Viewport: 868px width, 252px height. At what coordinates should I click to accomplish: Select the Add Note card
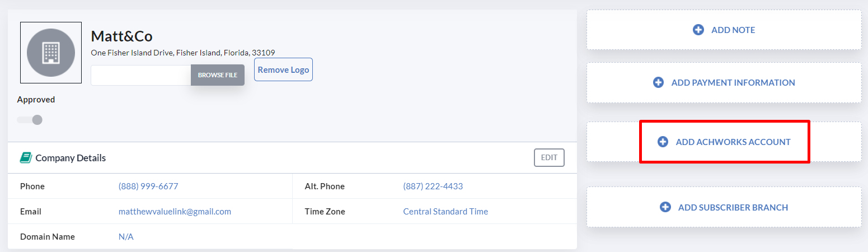tap(724, 30)
